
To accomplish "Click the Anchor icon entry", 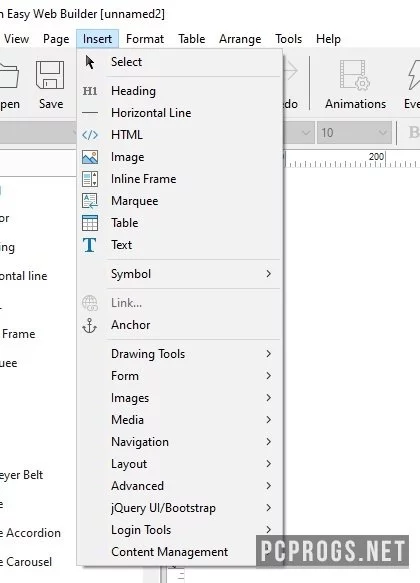I will coord(90,325).
